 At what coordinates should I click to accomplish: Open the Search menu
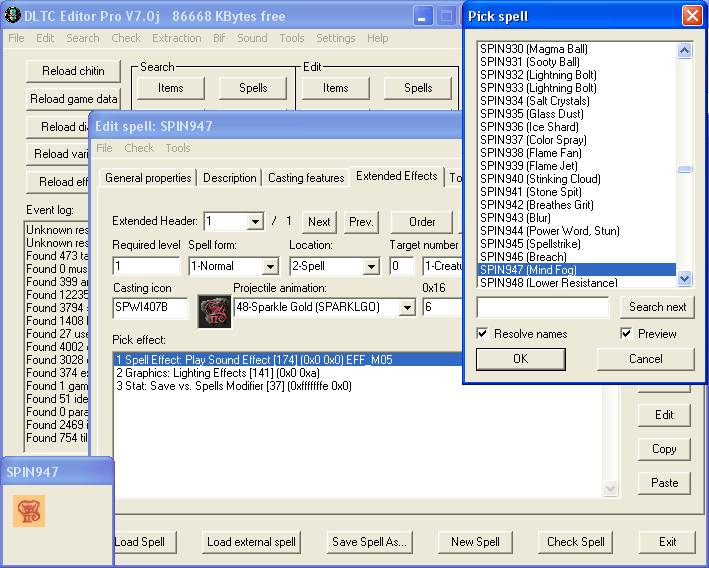83,38
